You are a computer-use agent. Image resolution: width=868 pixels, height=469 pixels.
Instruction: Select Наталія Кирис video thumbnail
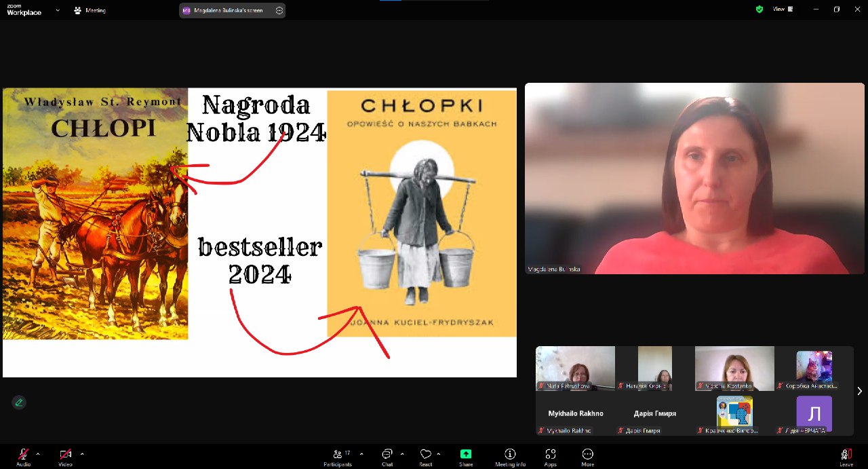655,369
